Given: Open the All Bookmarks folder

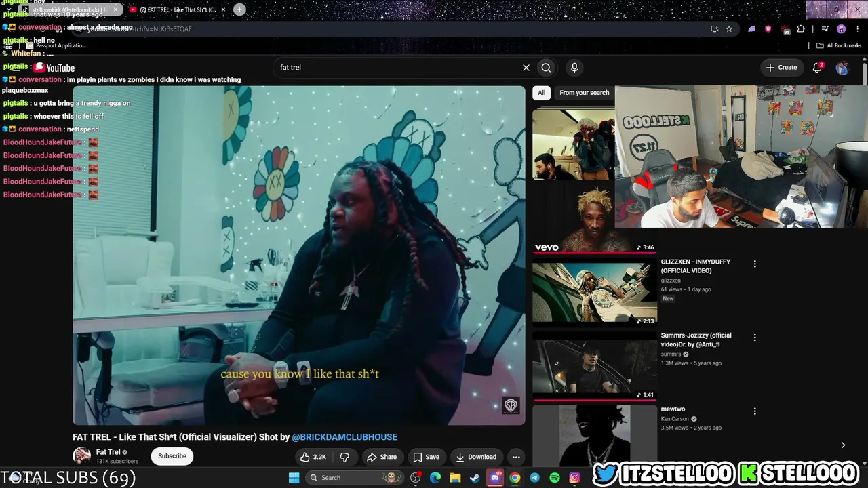Looking at the screenshot, I should coord(839,46).
